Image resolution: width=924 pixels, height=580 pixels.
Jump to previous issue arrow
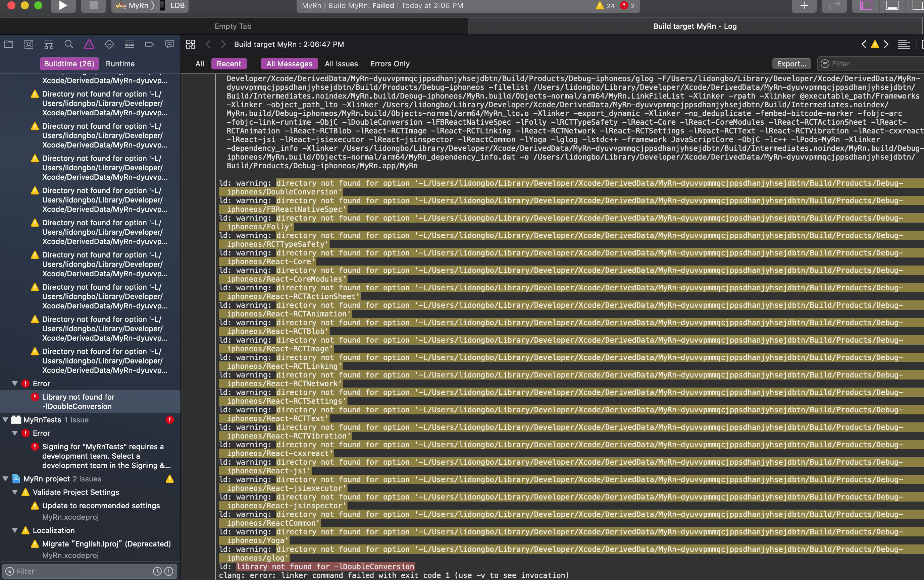(863, 45)
